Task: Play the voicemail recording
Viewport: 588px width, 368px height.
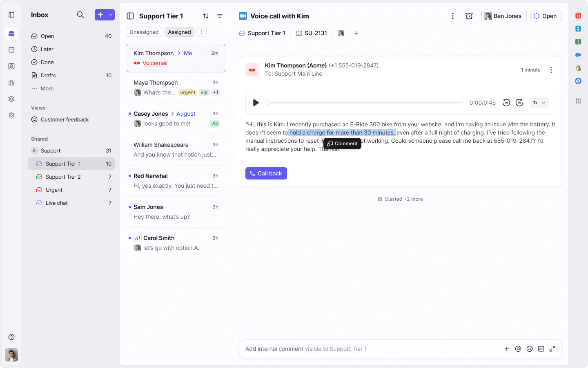Action: tap(256, 103)
